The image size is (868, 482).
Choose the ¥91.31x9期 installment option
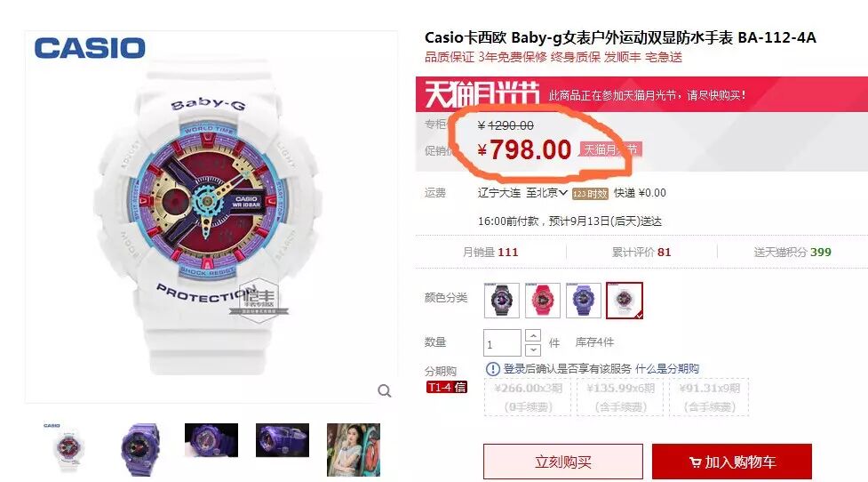pos(709,398)
